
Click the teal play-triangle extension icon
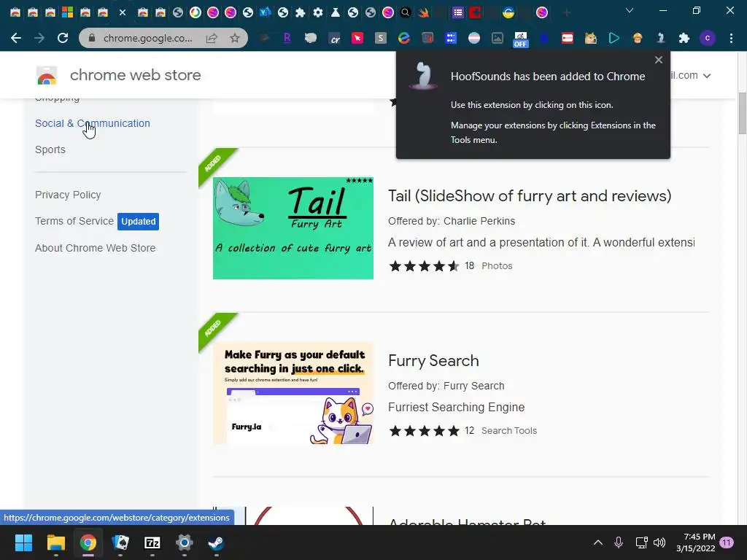[614, 38]
